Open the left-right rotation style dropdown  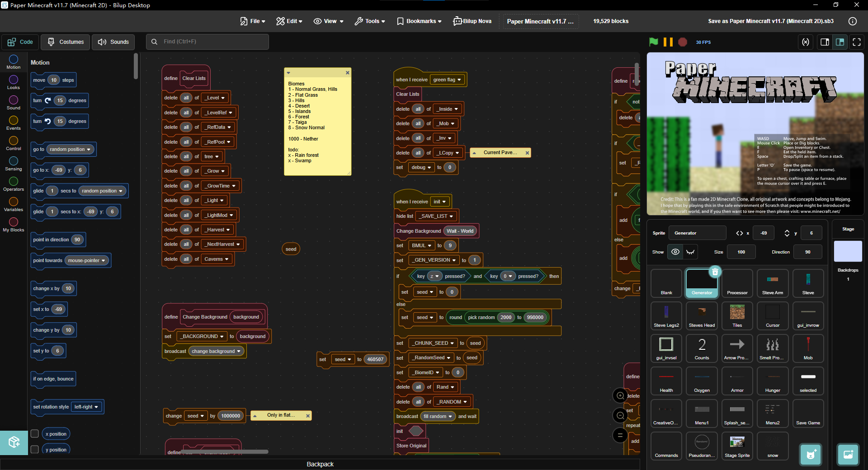(x=86, y=407)
